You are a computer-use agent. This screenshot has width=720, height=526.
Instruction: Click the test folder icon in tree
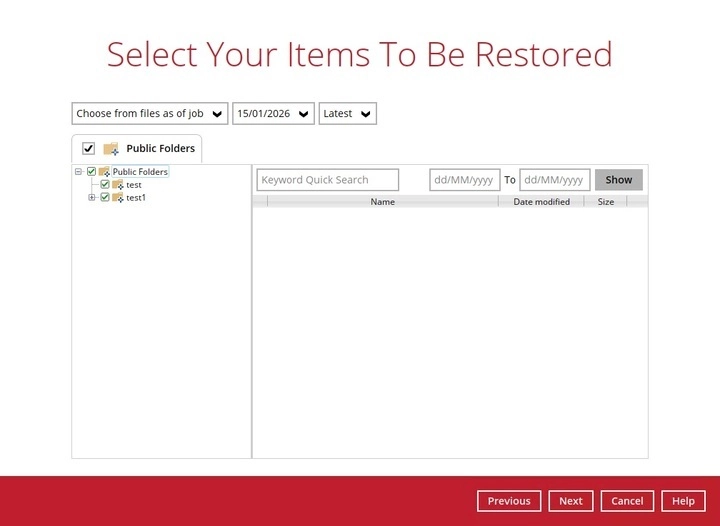point(118,185)
